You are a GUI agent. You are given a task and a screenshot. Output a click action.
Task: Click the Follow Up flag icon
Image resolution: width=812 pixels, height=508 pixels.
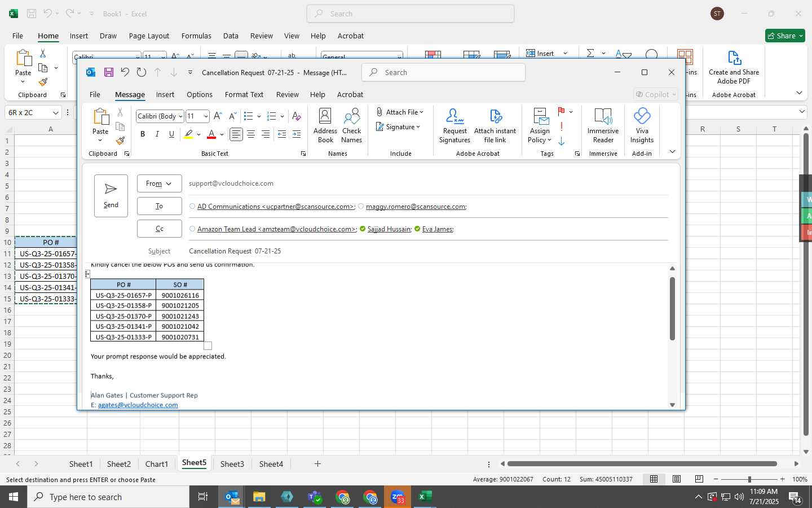(562, 112)
